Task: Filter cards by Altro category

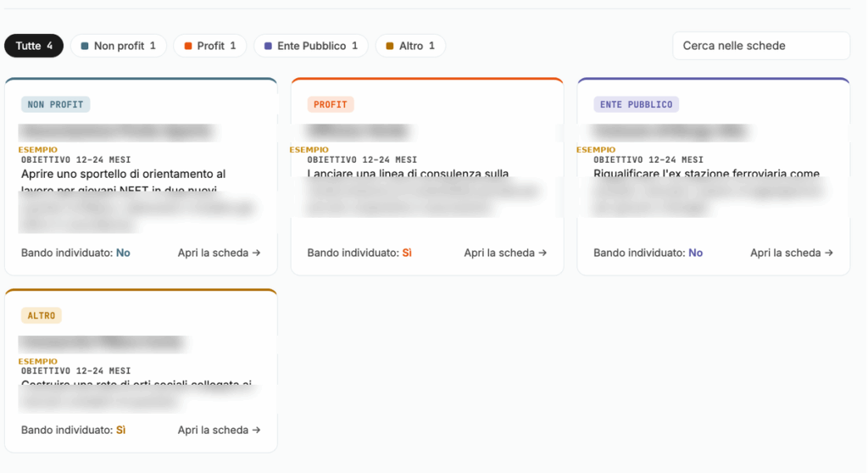Action: click(x=410, y=46)
